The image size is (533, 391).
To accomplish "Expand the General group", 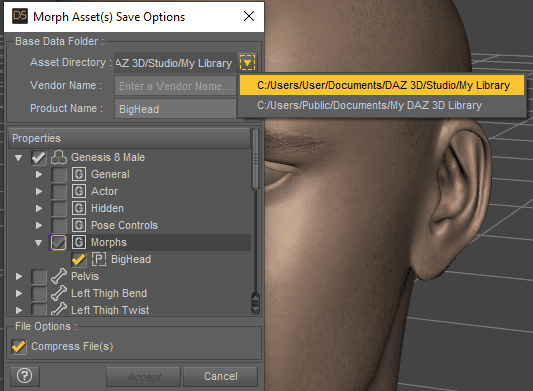I will point(39,174).
